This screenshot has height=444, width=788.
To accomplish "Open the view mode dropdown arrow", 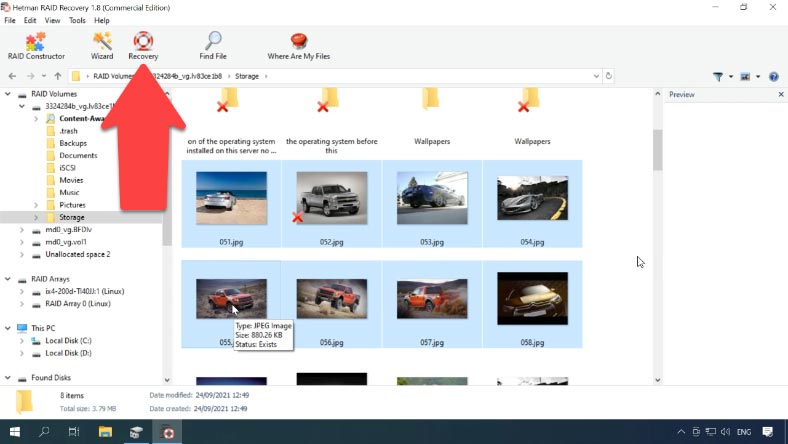I will click(758, 76).
